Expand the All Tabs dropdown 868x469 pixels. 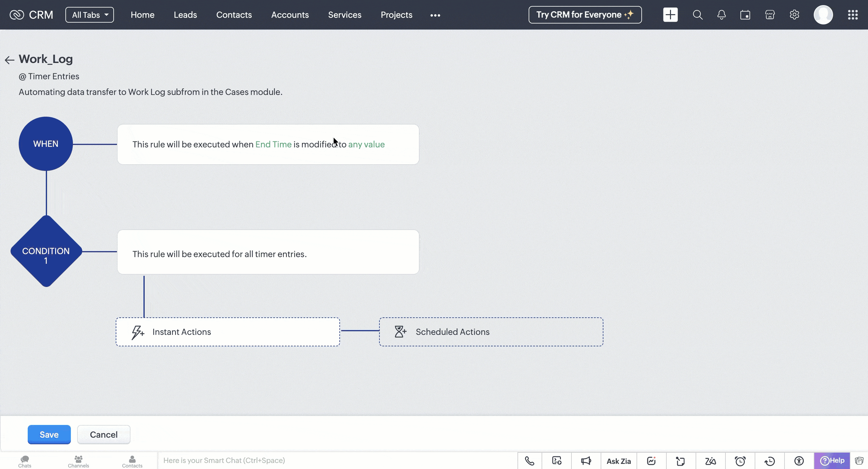(x=90, y=15)
